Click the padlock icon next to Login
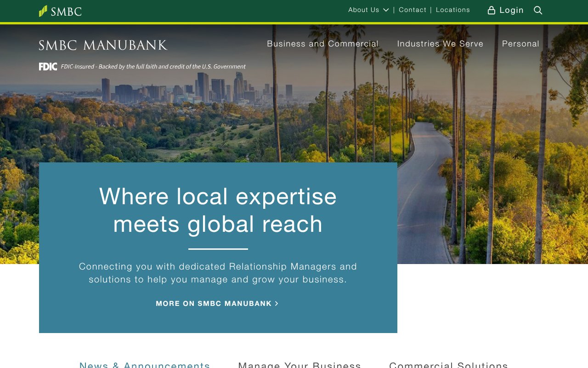This screenshot has width=588, height=368. (491, 10)
